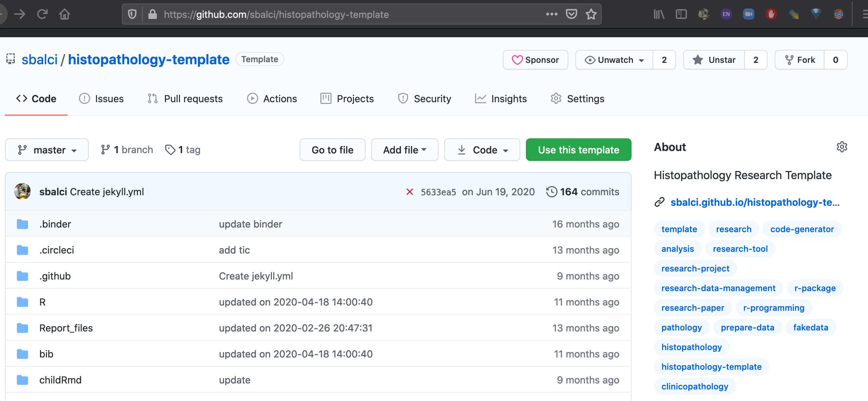Click Use this template button
Screen dimensions: 868x401
pyautogui.click(x=579, y=150)
